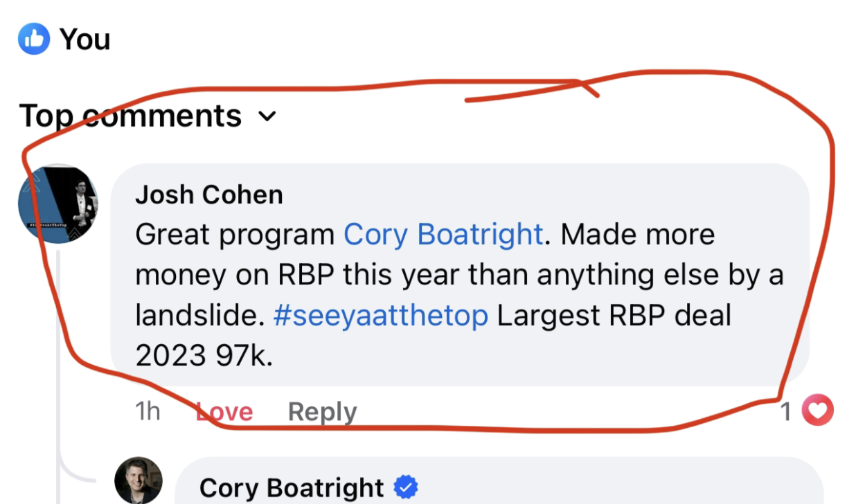Click the blue thumbs-up like icon

[34, 39]
